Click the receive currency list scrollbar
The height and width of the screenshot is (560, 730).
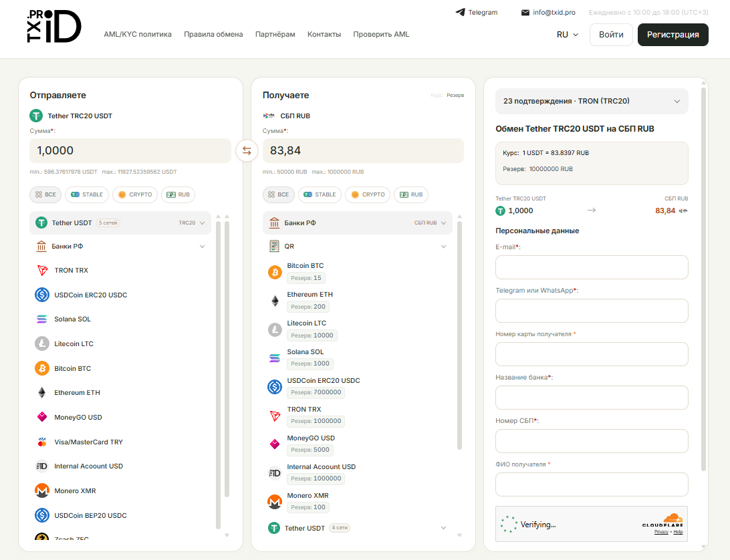[459, 335]
